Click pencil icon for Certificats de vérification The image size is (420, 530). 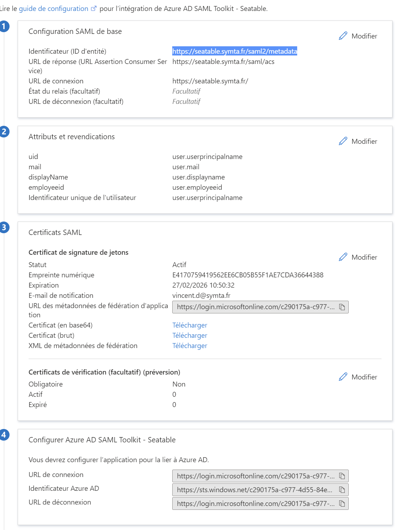point(343,377)
